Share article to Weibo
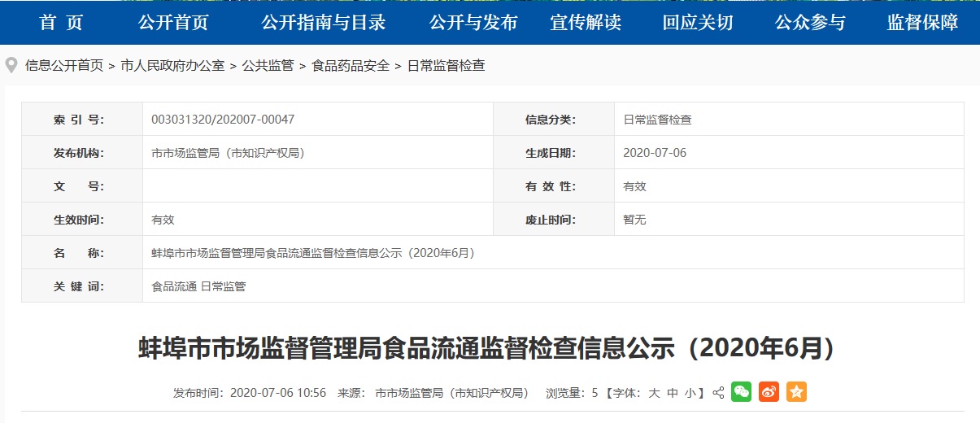Image resolution: width=980 pixels, height=423 pixels. [769, 392]
